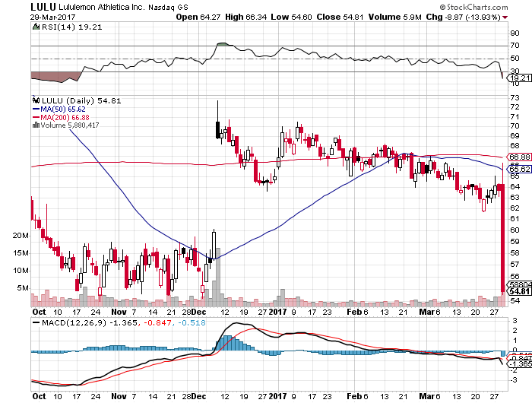The height and width of the screenshot is (403, 532).
Task: Click the 20M volume scale label
Action: click(x=21, y=235)
